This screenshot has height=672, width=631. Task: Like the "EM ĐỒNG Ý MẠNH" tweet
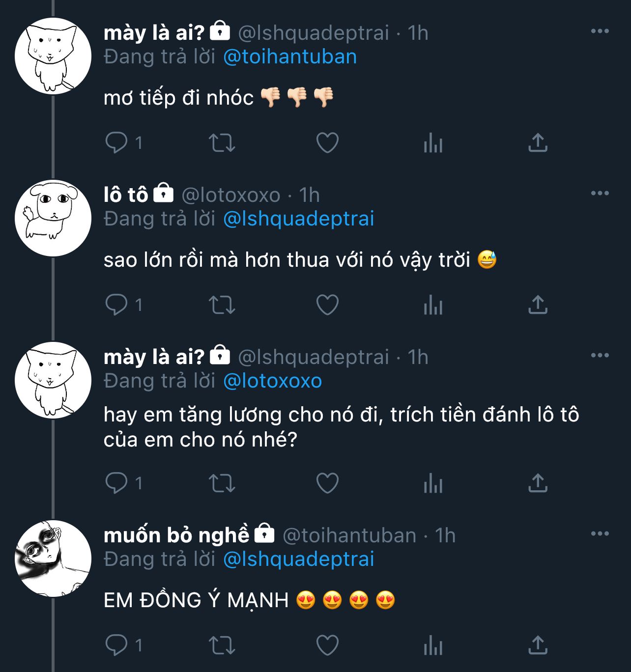tap(327, 645)
